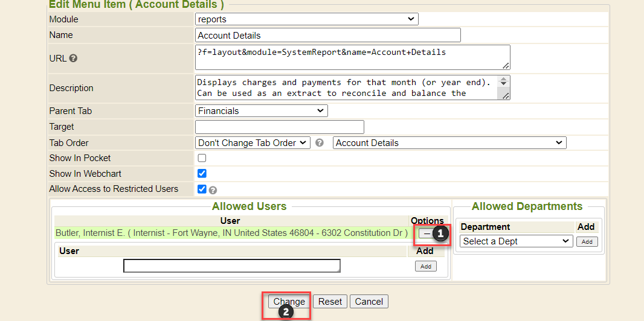This screenshot has width=644, height=321.
Task: Click the help icon beside Tab Order dropdown
Action: click(x=320, y=143)
